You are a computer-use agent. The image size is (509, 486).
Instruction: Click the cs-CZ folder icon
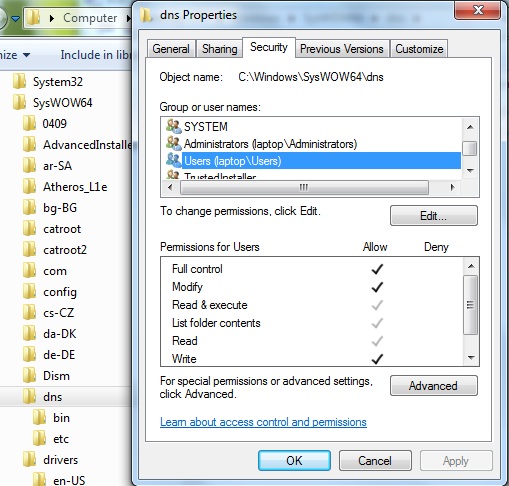(29, 312)
